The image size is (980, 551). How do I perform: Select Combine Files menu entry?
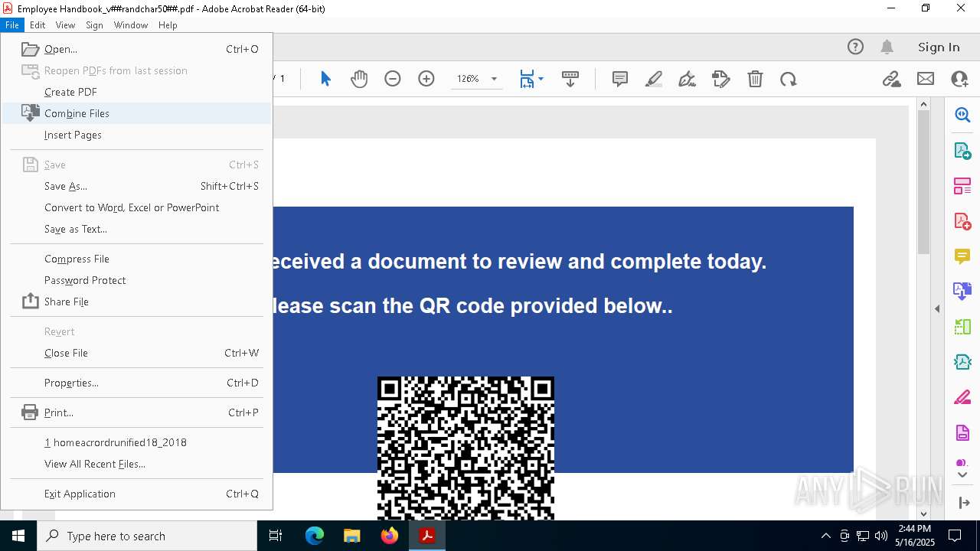click(x=137, y=113)
